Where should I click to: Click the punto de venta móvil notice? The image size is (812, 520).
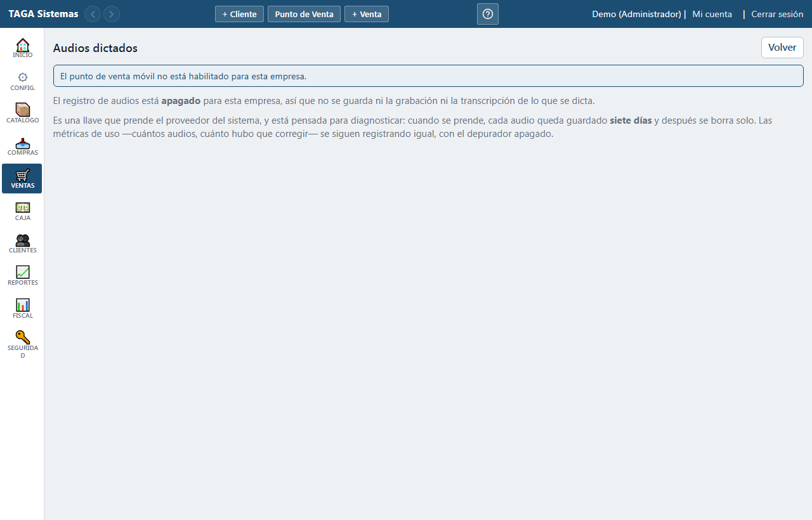[x=428, y=76]
